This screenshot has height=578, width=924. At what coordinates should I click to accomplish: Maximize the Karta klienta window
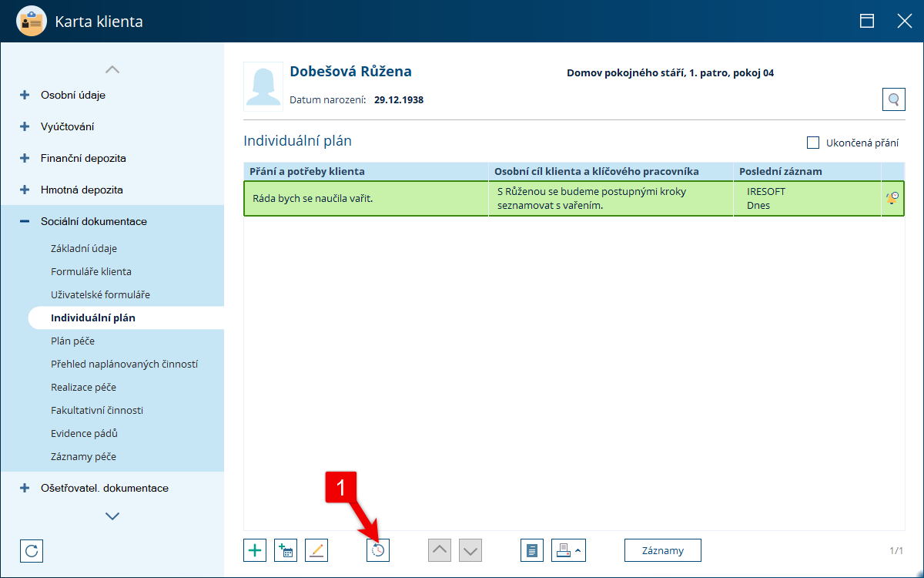click(x=867, y=21)
